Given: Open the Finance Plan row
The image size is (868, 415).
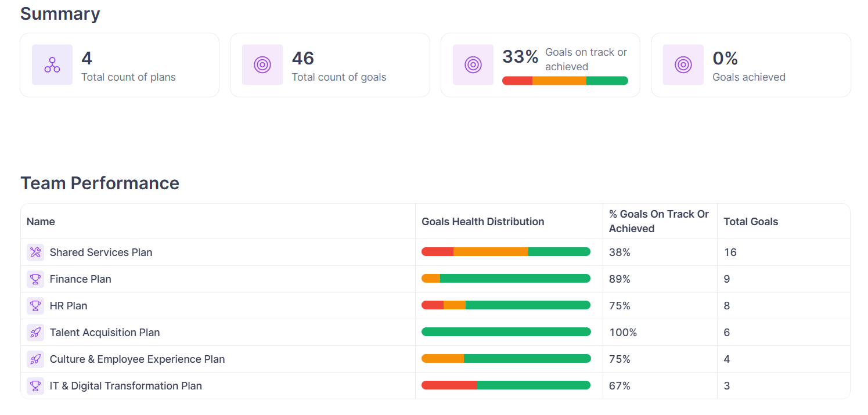Looking at the screenshot, I should 81,279.
